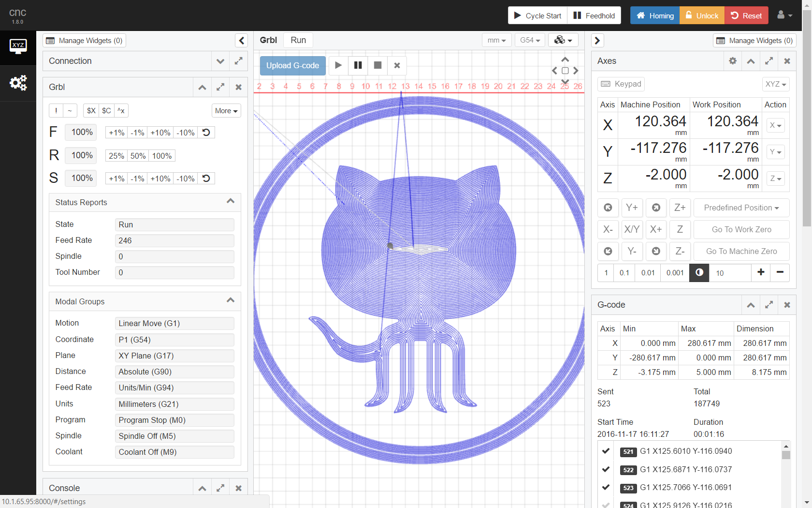Collapse the left widget sidebar arrow

click(242, 41)
